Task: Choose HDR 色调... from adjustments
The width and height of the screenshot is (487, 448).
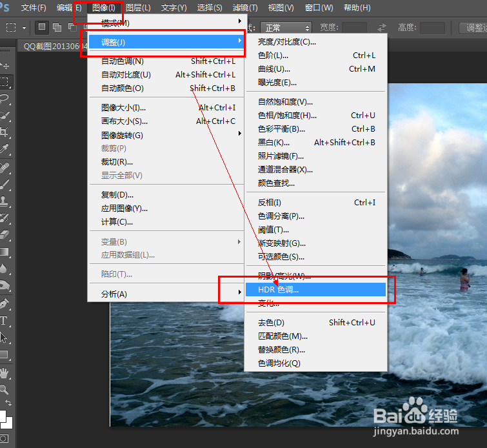Action: (x=315, y=289)
